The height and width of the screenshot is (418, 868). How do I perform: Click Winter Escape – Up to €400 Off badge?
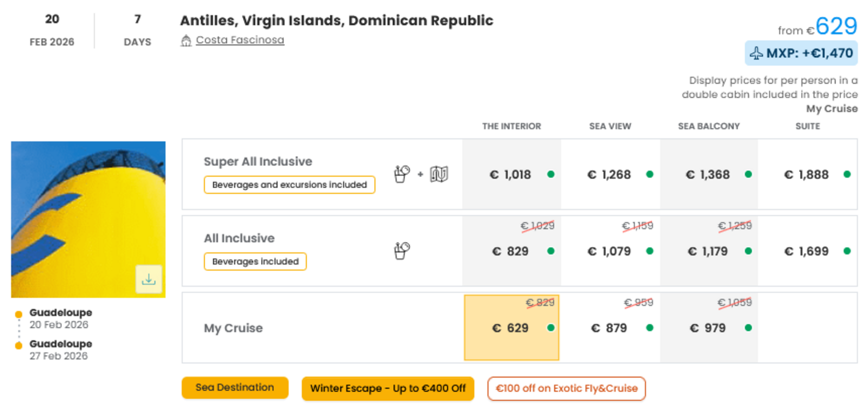point(388,388)
